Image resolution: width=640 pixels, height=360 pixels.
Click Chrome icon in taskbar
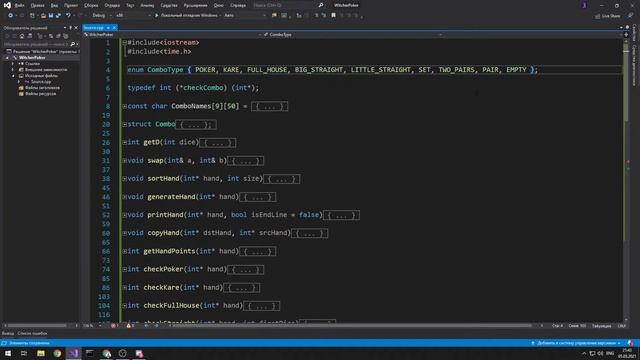(57, 353)
